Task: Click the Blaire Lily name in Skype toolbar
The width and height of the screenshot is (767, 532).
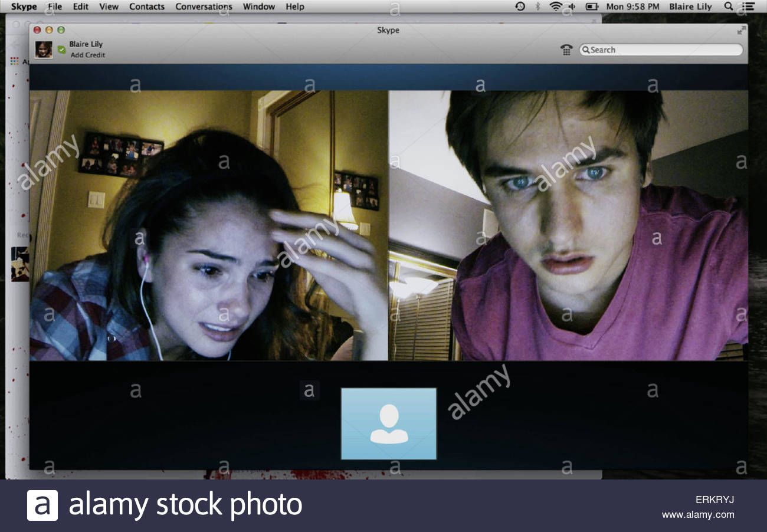Action: tap(86, 44)
